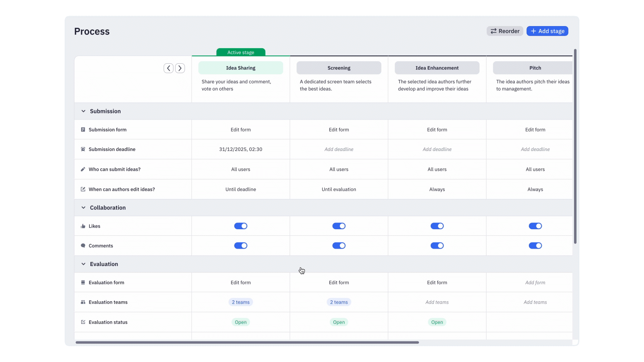
Task: Toggle Comments off for the Screening stage
Action: pos(339,246)
